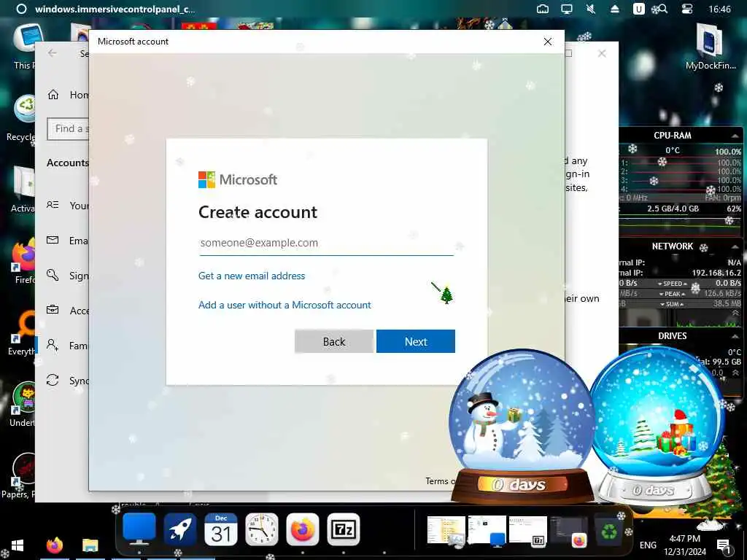The image size is (747, 560).
Task: Click the email address input field
Action: (326, 244)
